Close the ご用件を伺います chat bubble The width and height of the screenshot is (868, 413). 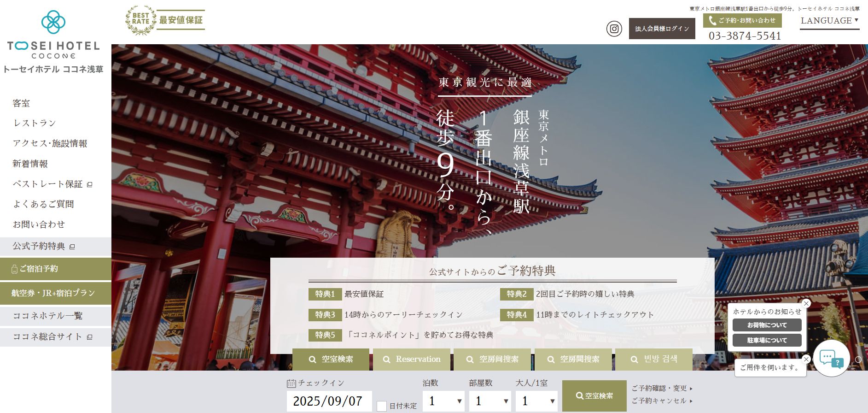coord(806,359)
